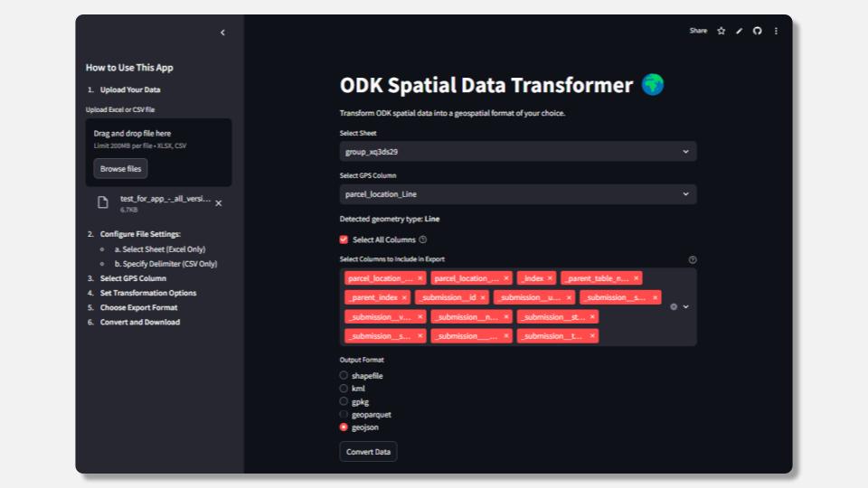This screenshot has height=488, width=868.
Task: Click the ODK Spatial Data Transformer title
Action: pos(486,85)
